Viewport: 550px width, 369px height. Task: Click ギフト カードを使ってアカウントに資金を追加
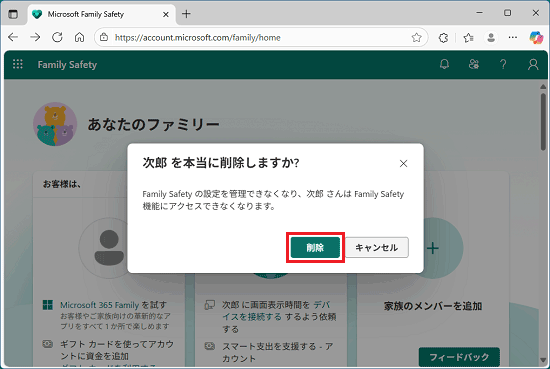coord(117,350)
